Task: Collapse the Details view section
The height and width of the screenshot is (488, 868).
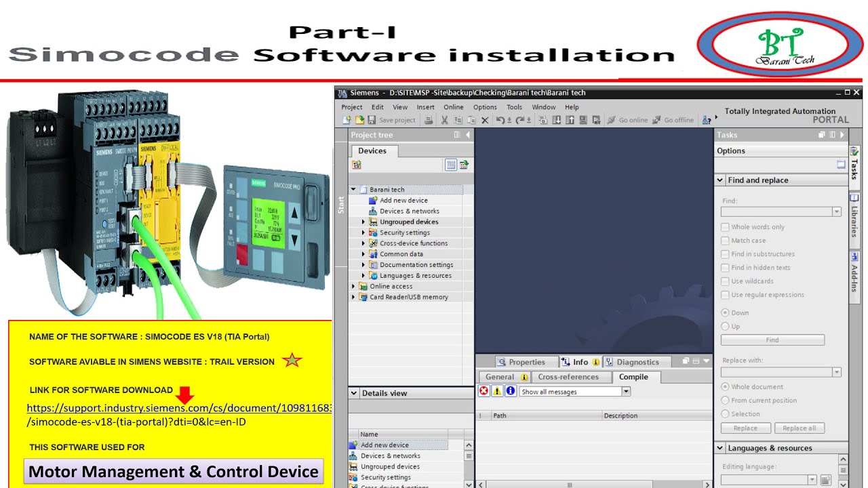Action: tap(354, 393)
